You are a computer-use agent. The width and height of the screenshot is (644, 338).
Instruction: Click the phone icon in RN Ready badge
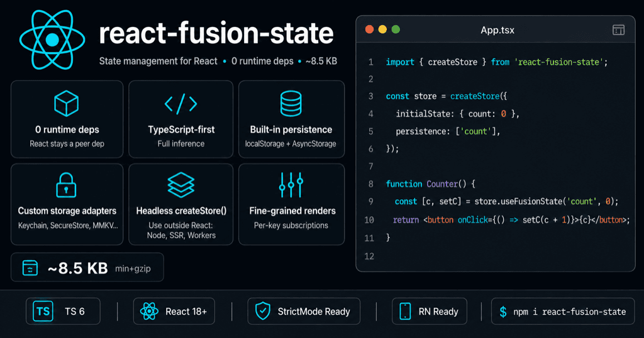point(405,312)
